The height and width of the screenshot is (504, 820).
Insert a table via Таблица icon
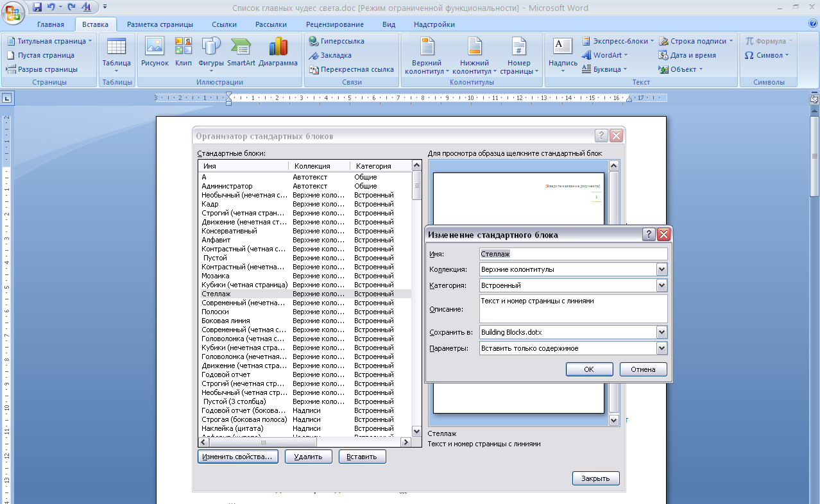click(116, 55)
